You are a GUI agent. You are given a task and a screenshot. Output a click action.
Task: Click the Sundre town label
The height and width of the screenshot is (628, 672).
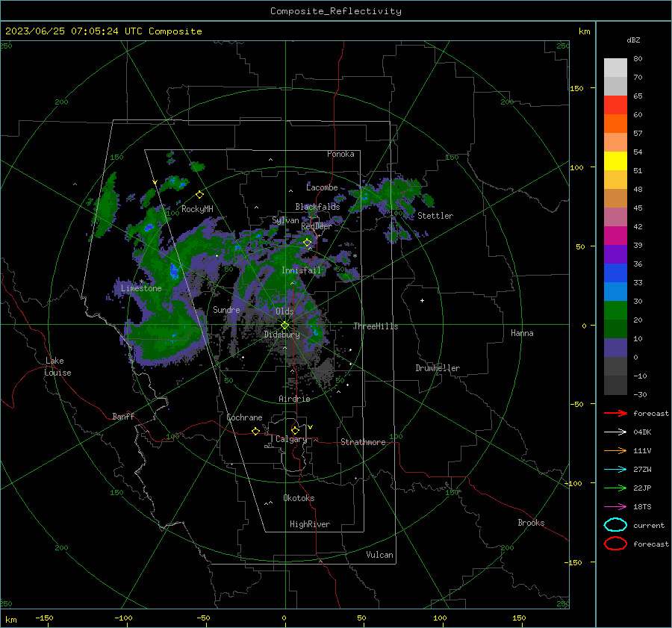click(226, 309)
